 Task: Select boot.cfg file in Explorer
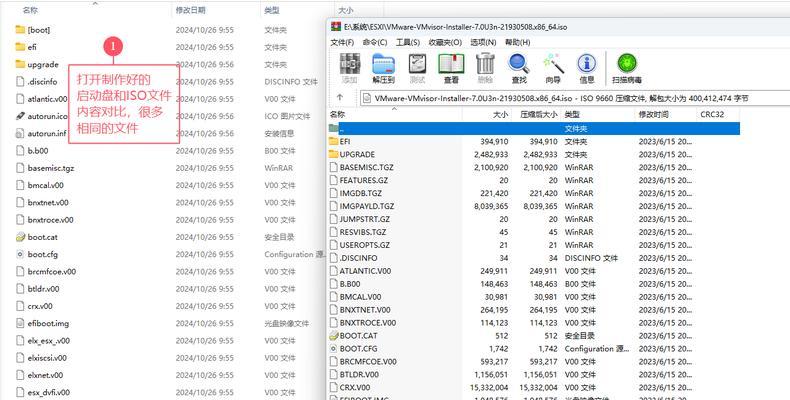pos(37,254)
